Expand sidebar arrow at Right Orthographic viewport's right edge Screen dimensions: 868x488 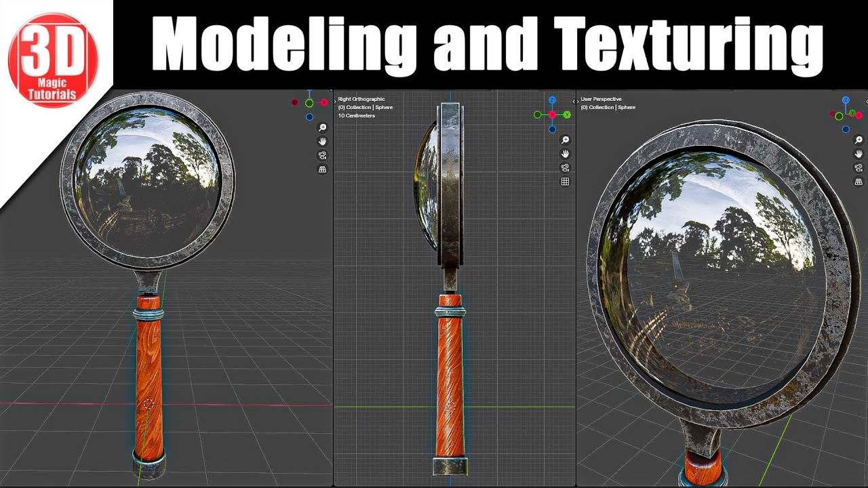574,102
